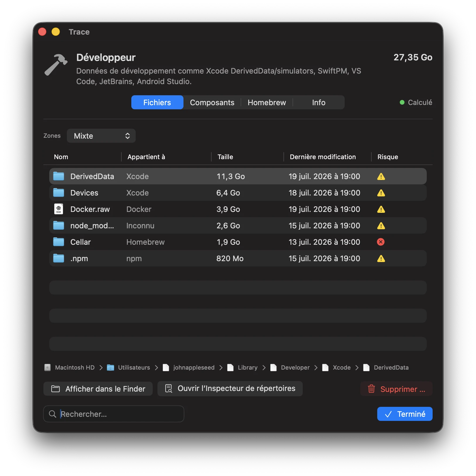Click Xcode in the path bar
The image size is (476, 476).
(x=341, y=368)
